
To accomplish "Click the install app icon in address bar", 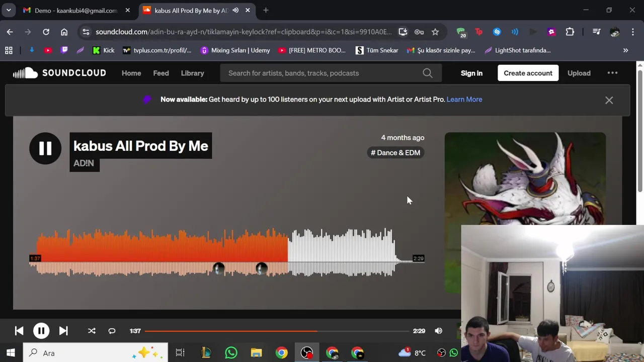I will (403, 32).
